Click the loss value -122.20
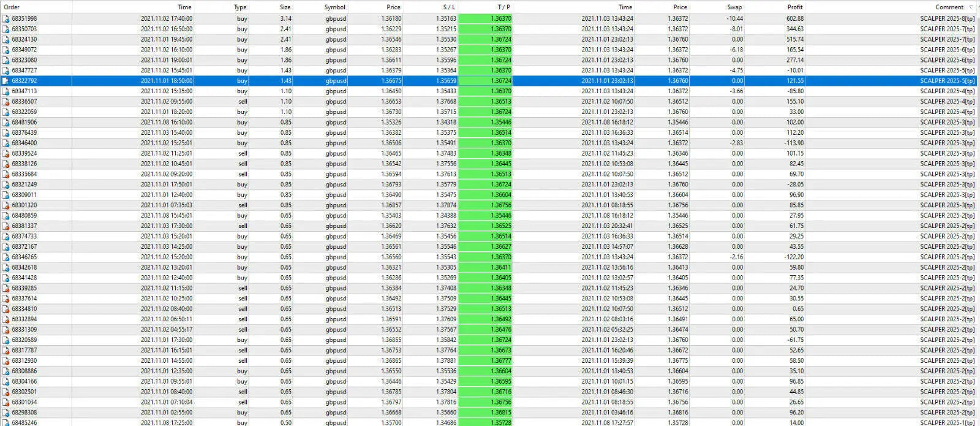The height and width of the screenshot is (426, 980). 794,257
